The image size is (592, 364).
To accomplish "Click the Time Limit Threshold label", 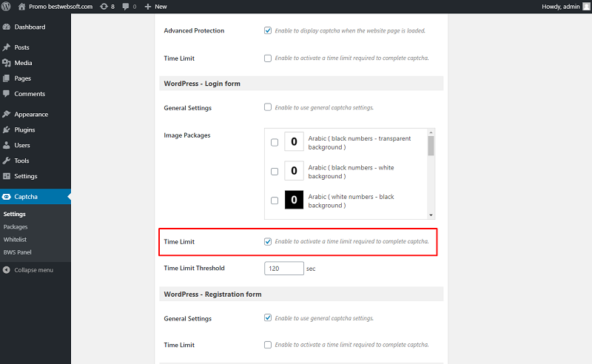I will [194, 268].
